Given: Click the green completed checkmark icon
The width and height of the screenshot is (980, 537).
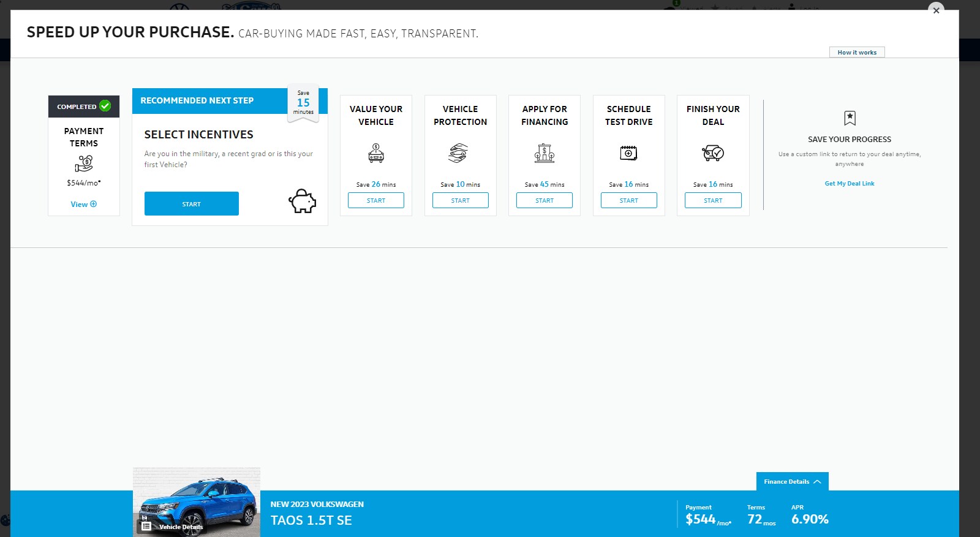Looking at the screenshot, I should click(x=105, y=106).
